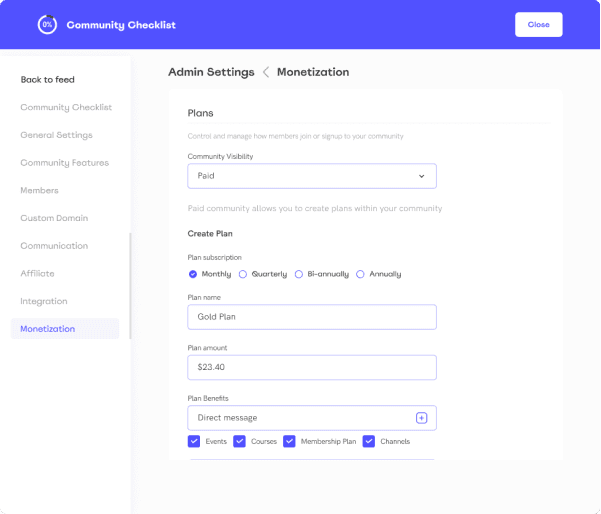Open Communication settings

click(x=54, y=246)
